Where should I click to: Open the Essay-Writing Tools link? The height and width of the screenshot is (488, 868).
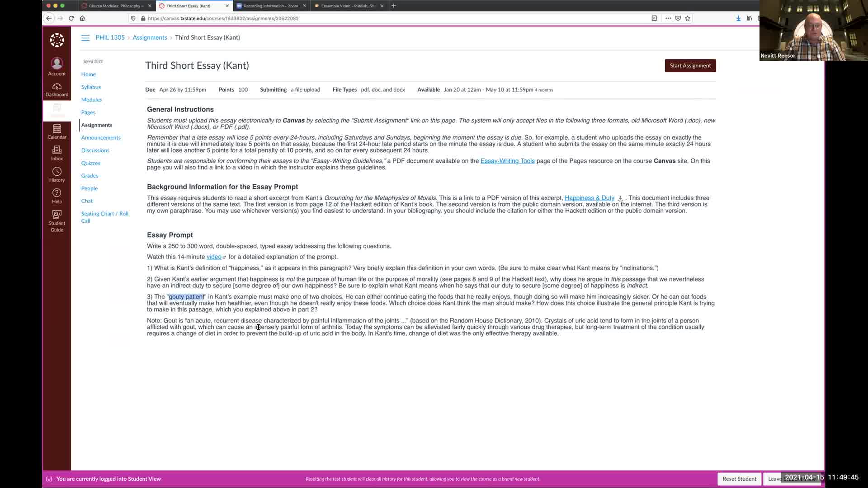coord(507,161)
